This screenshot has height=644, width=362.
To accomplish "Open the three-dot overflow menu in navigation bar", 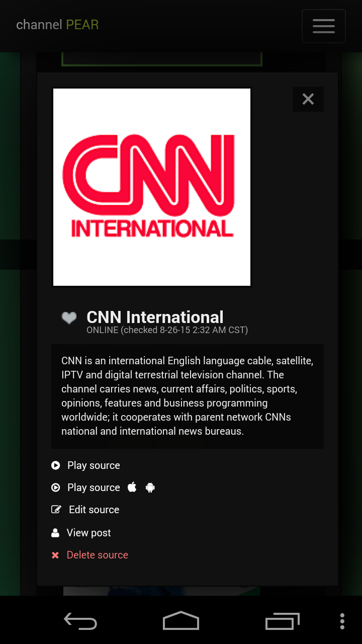I will (342, 621).
